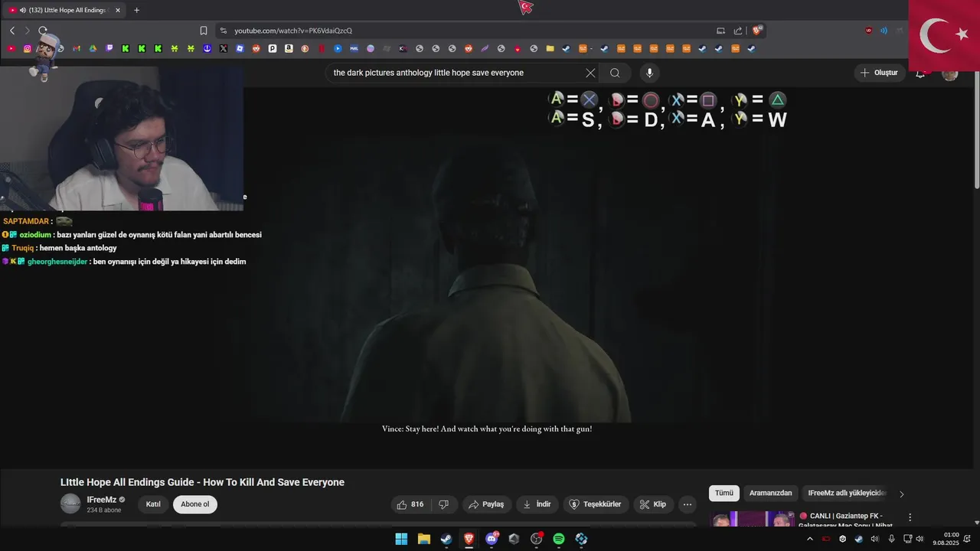Open Windows notification center bell

[x=968, y=539]
